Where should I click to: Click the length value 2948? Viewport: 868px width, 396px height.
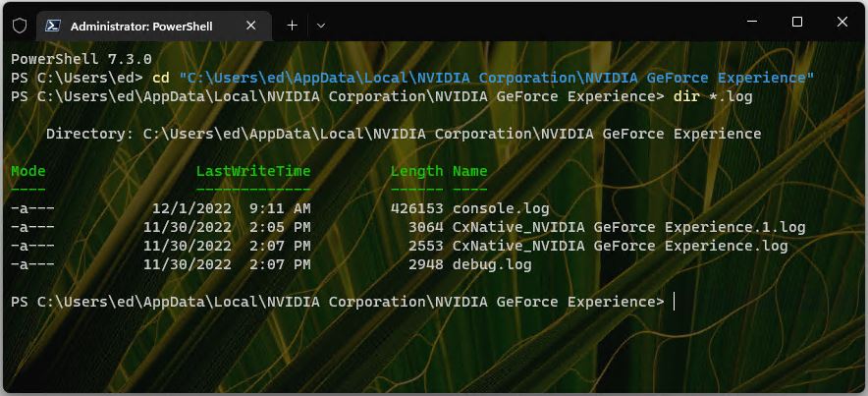[x=426, y=264]
